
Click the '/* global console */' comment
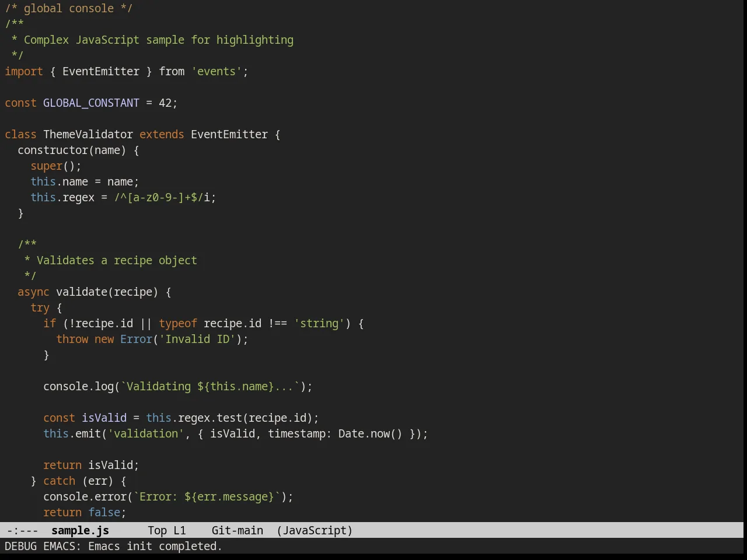[x=69, y=8]
